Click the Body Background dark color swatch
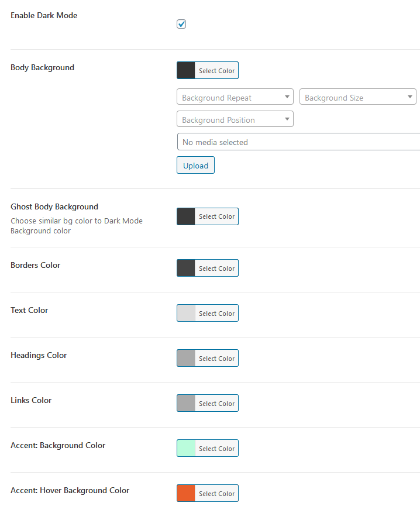420x513 pixels. (187, 71)
